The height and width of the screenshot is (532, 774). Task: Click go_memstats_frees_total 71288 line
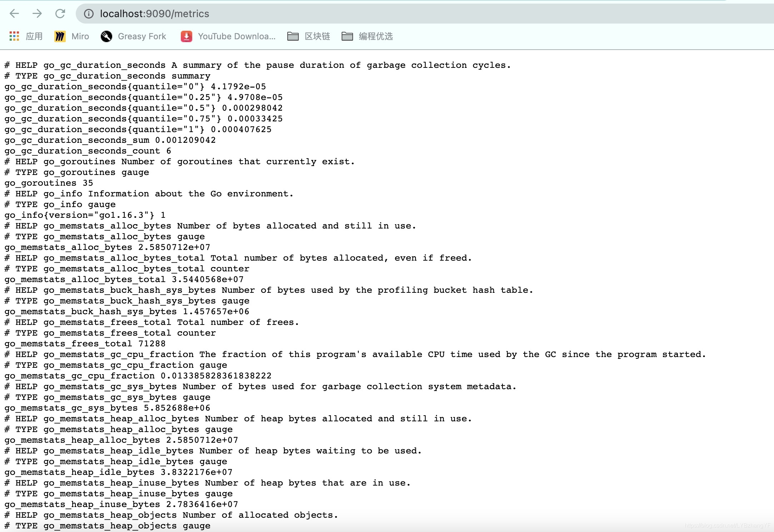85,344
